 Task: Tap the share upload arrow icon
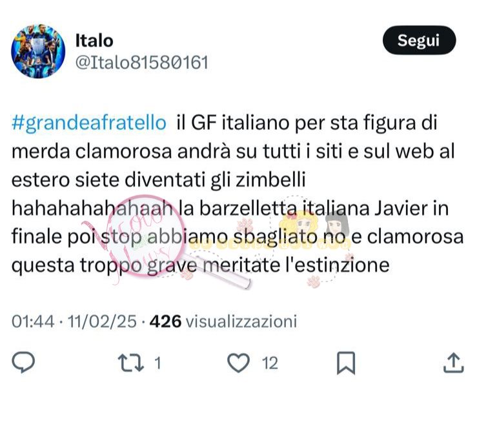[x=454, y=363]
